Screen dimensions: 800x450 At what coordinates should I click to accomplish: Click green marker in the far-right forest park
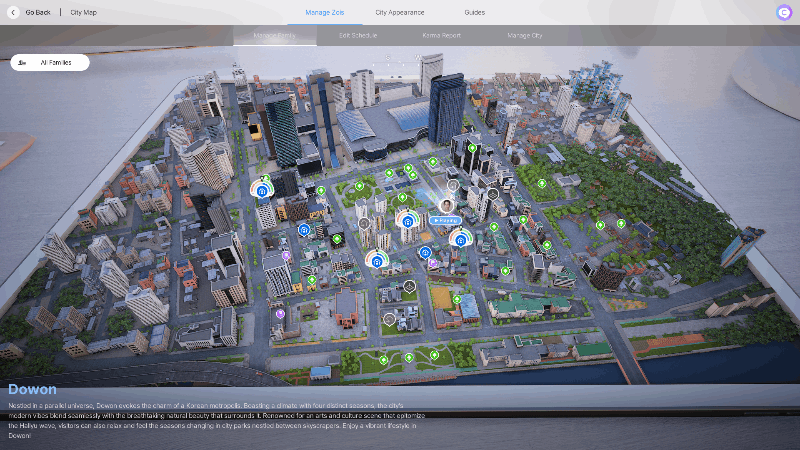click(x=620, y=223)
